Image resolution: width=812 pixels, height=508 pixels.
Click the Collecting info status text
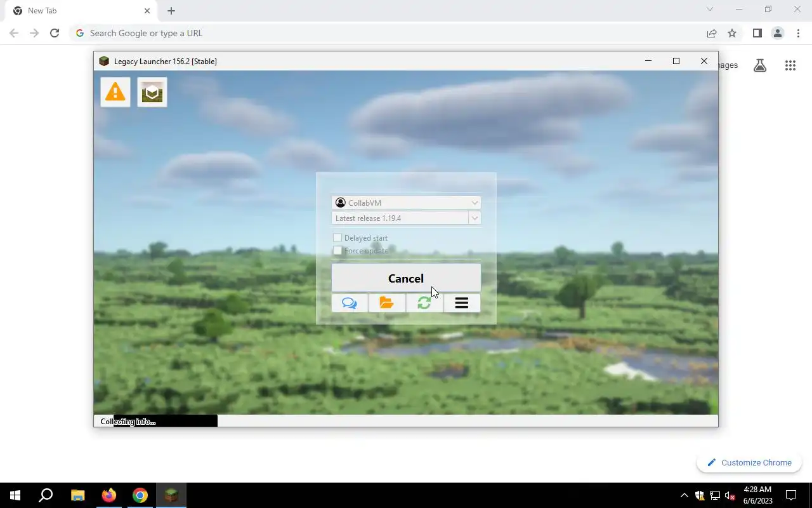pos(128,422)
